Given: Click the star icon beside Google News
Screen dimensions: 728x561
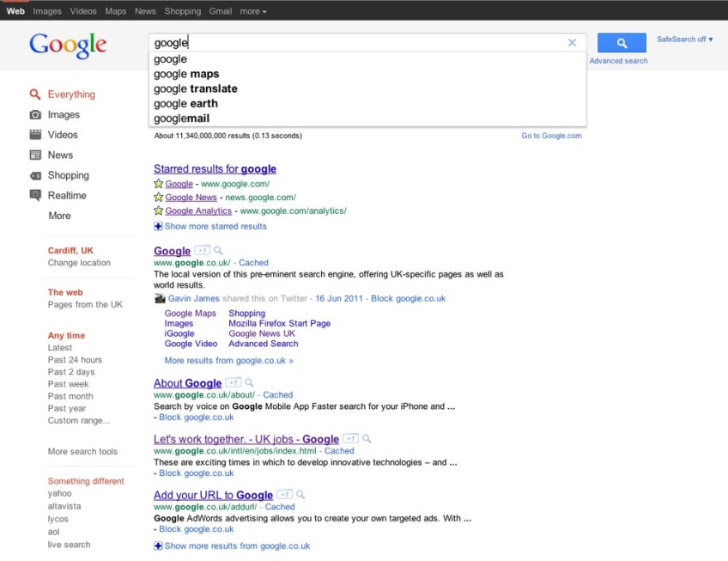Looking at the screenshot, I should [x=158, y=198].
